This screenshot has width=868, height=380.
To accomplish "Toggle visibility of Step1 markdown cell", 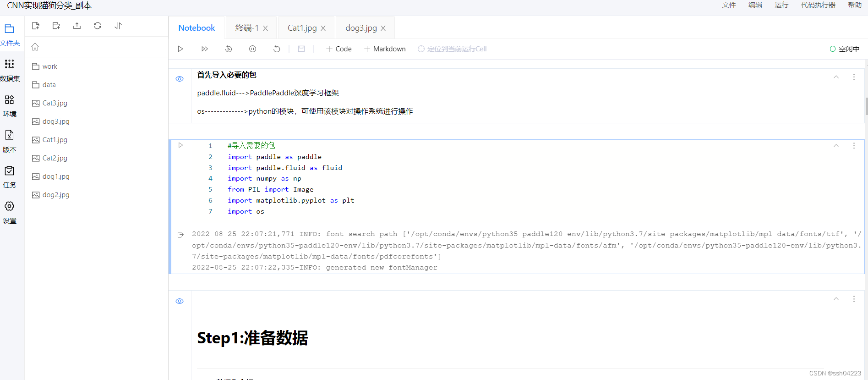I will pyautogui.click(x=180, y=301).
